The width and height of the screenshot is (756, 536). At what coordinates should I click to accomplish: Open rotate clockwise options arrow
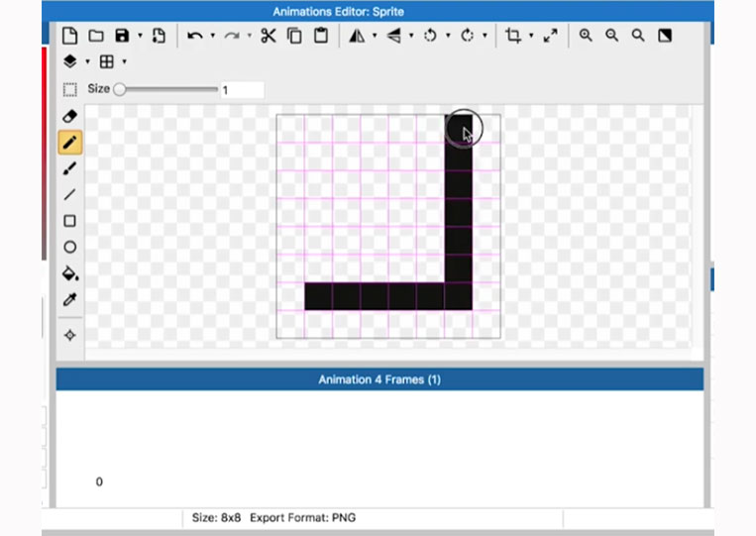point(485,36)
